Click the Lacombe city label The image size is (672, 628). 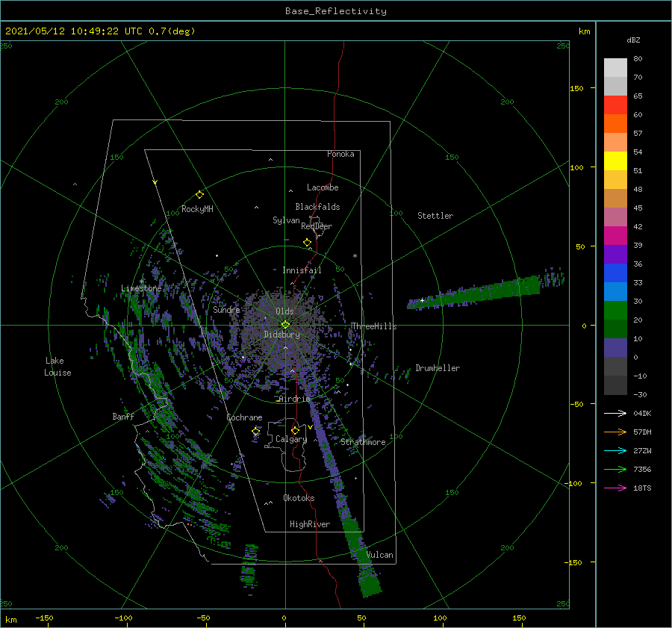click(x=323, y=187)
